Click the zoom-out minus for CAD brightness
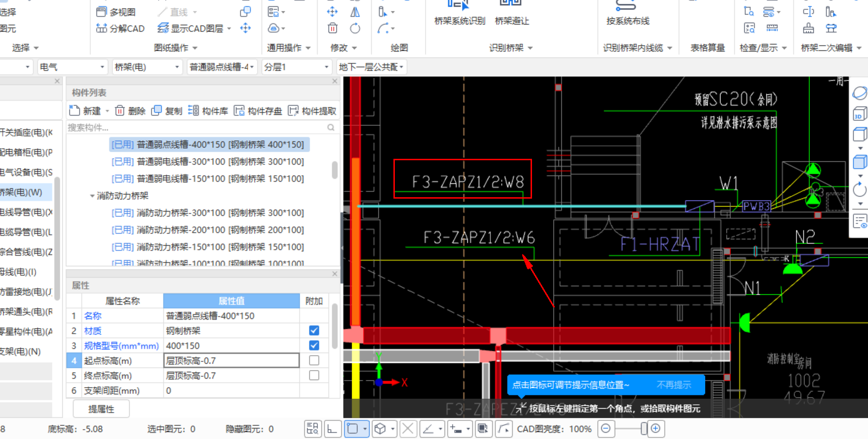The image size is (868, 439). (x=606, y=429)
